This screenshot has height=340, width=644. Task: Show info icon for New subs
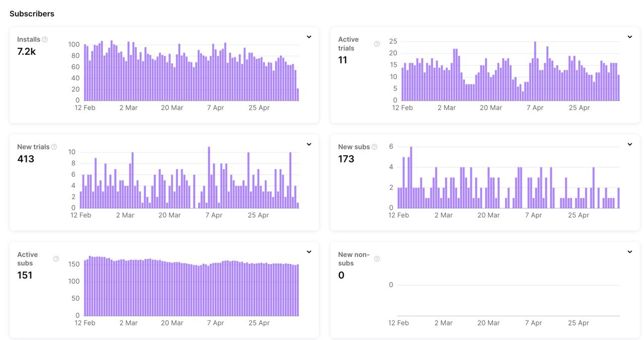[x=374, y=147]
